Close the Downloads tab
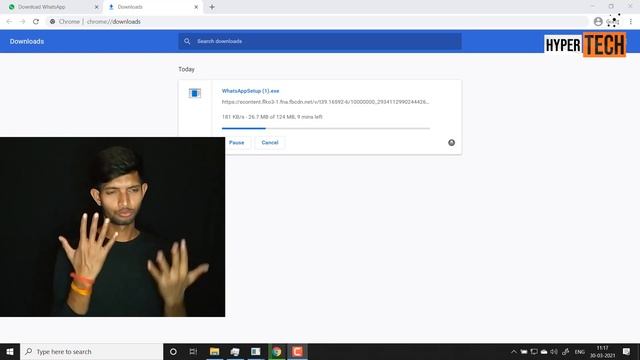640x360 pixels. [x=196, y=7]
